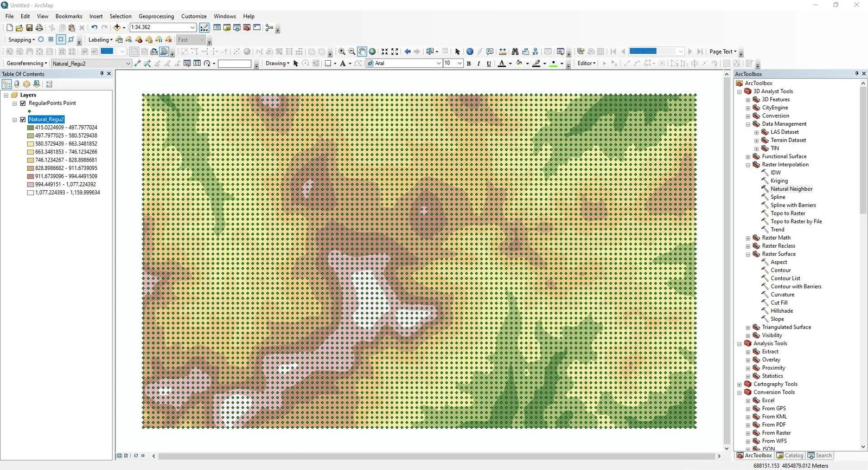This screenshot has width=868, height=470.
Task: Open the Bookmarks menu
Action: 69,16
